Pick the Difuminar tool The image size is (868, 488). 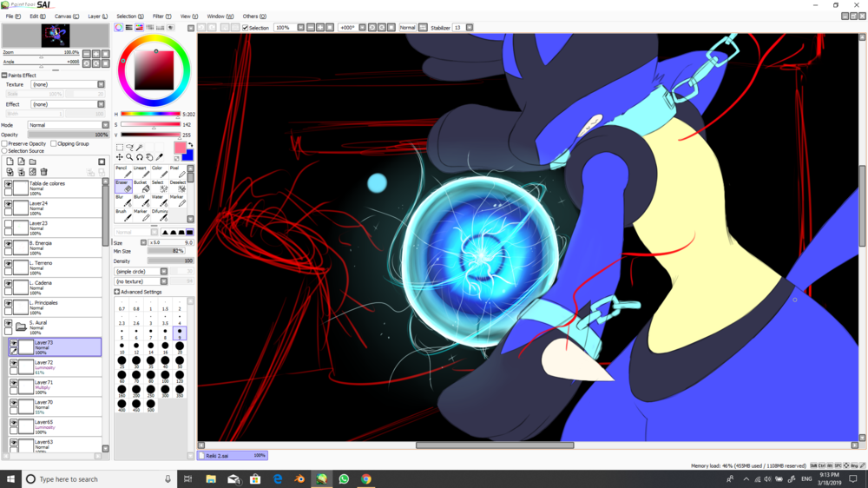point(158,214)
